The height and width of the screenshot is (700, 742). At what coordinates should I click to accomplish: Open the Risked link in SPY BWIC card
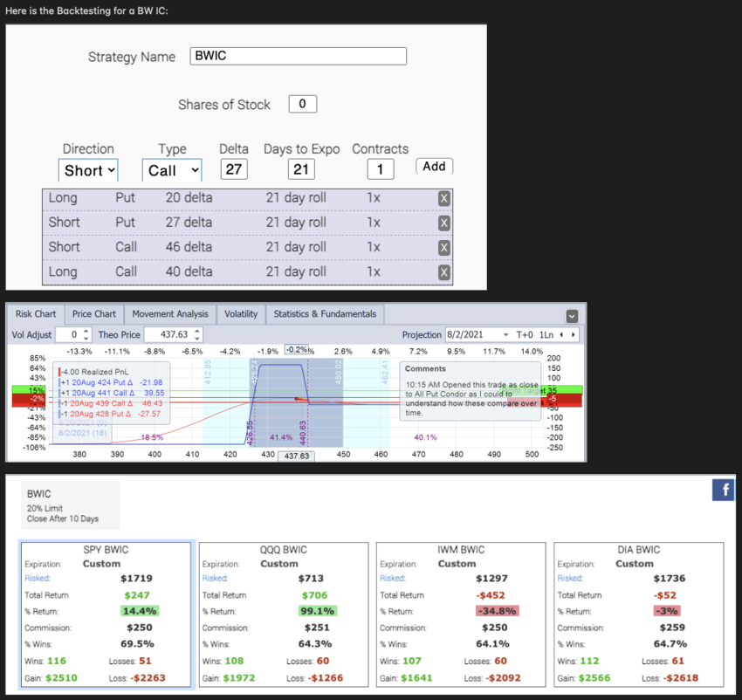point(38,578)
